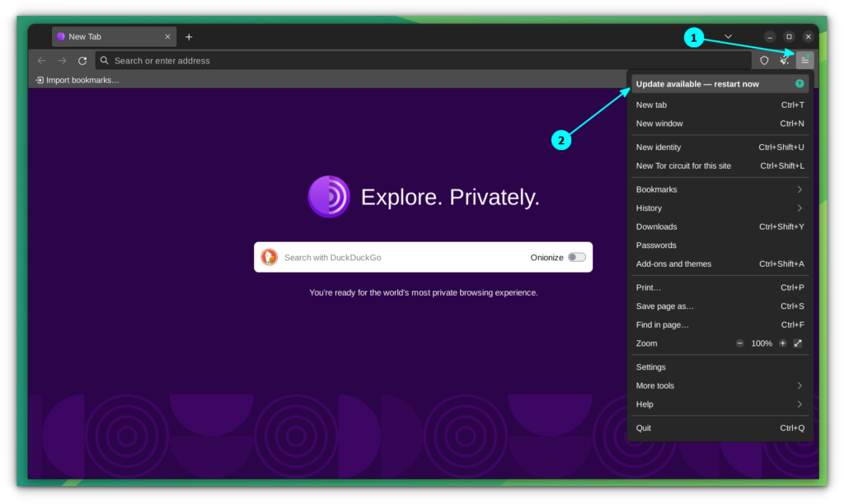Viewport: 844px width, 504px height.
Task: Select the New Tab tab
Action: (x=114, y=36)
